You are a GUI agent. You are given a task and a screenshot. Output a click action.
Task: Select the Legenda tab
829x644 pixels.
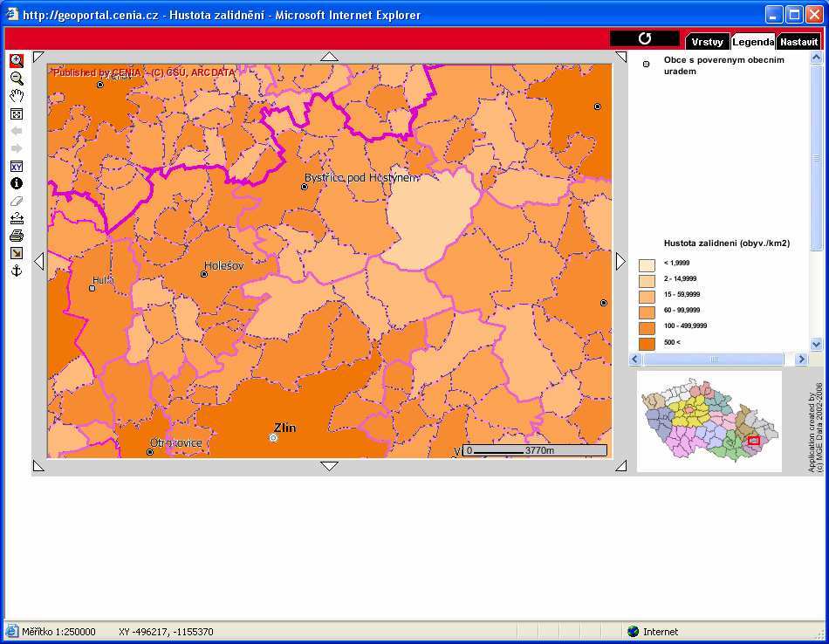(753, 42)
